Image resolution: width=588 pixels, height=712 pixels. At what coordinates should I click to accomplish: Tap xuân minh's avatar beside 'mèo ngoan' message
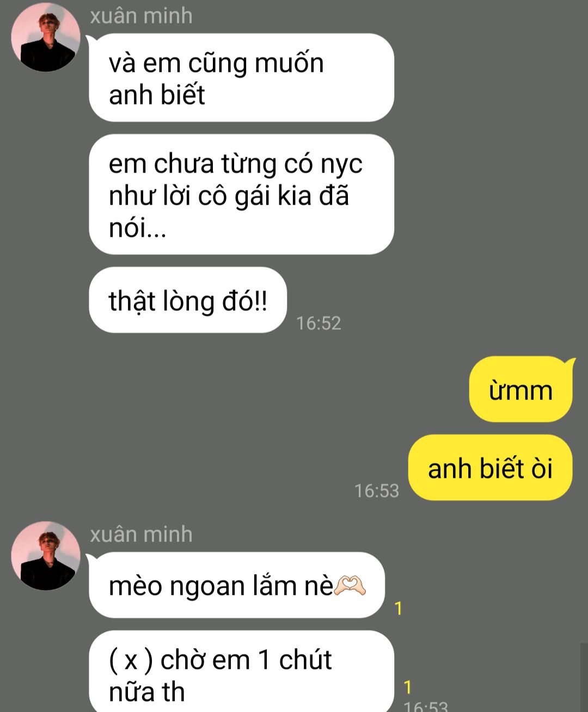pyautogui.click(x=46, y=555)
